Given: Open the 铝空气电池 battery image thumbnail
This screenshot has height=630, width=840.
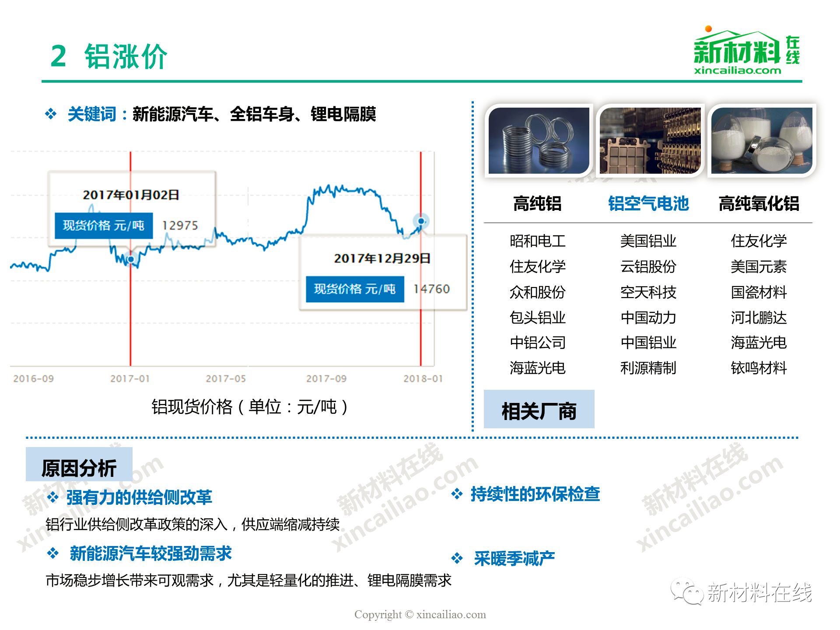Looking at the screenshot, I should click(x=650, y=140).
